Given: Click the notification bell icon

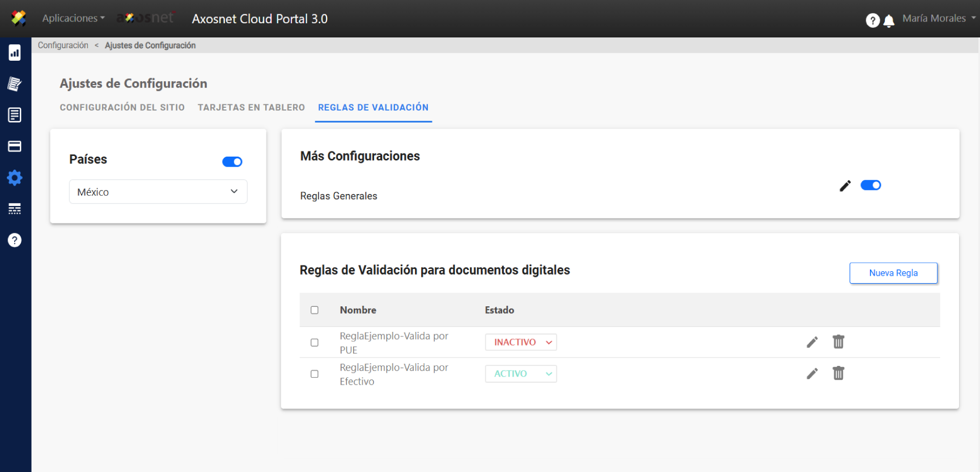Looking at the screenshot, I should coord(889,21).
